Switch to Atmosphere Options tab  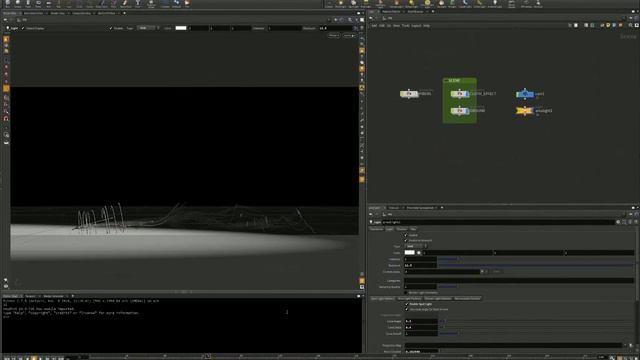[x=467, y=298]
